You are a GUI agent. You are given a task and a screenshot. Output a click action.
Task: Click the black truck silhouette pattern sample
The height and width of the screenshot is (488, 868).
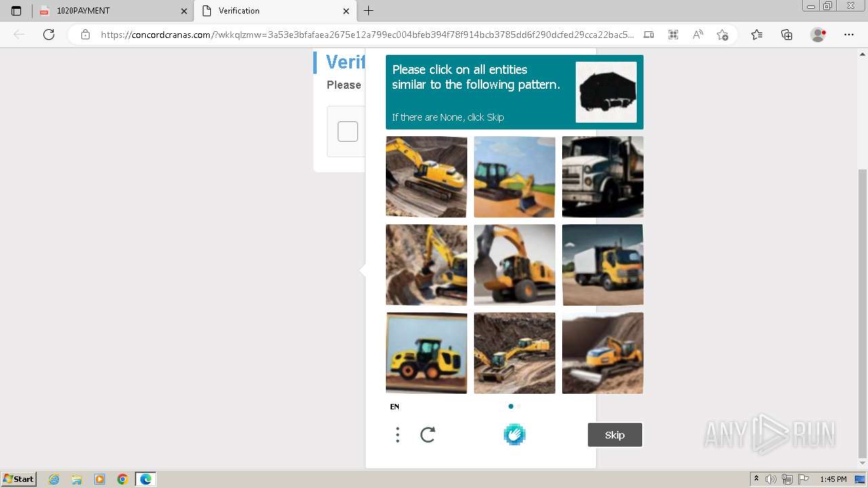606,92
